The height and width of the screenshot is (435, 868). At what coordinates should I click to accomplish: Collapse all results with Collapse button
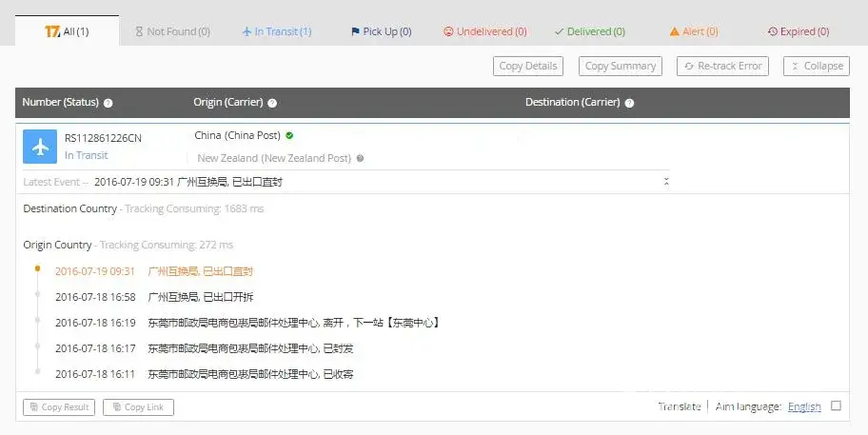point(817,66)
